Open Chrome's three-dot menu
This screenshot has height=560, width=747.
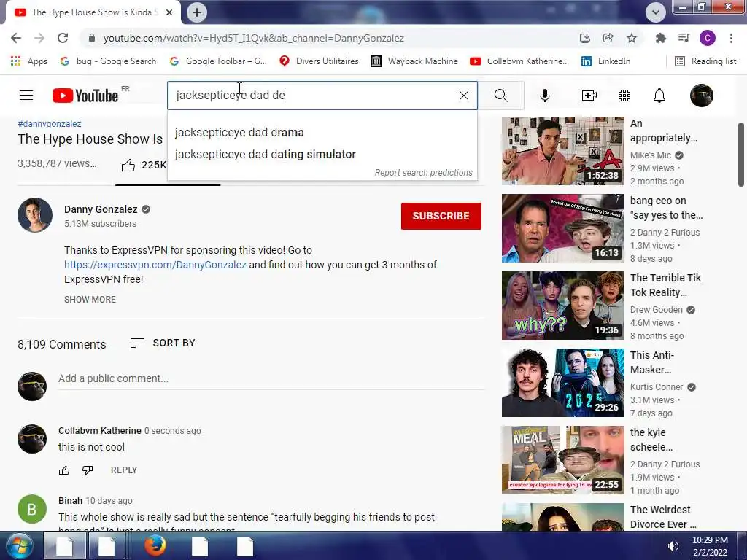[731, 38]
